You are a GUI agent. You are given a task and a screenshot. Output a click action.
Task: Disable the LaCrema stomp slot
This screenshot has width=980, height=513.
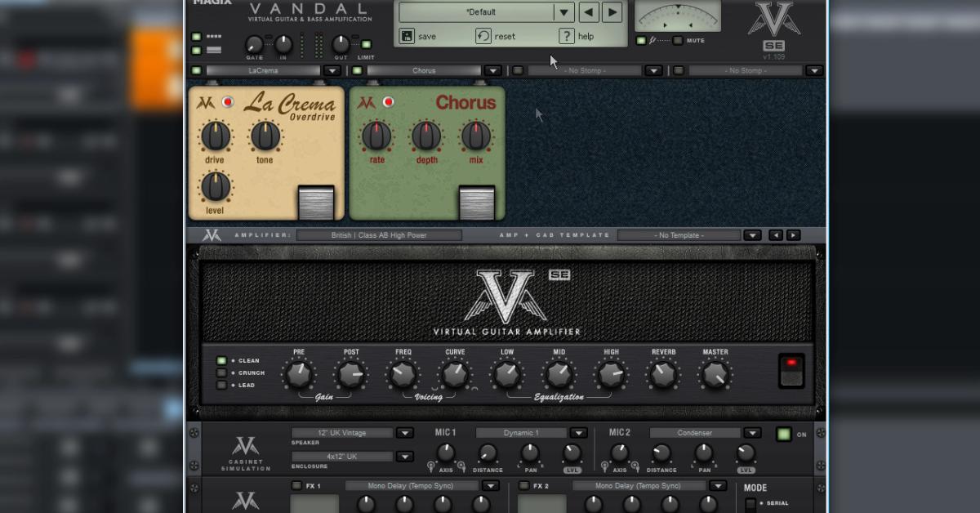(196, 71)
